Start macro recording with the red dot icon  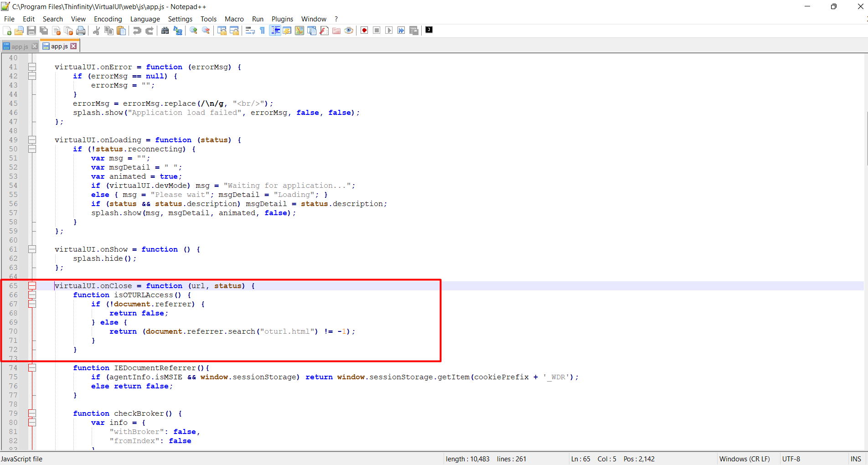coord(364,31)
